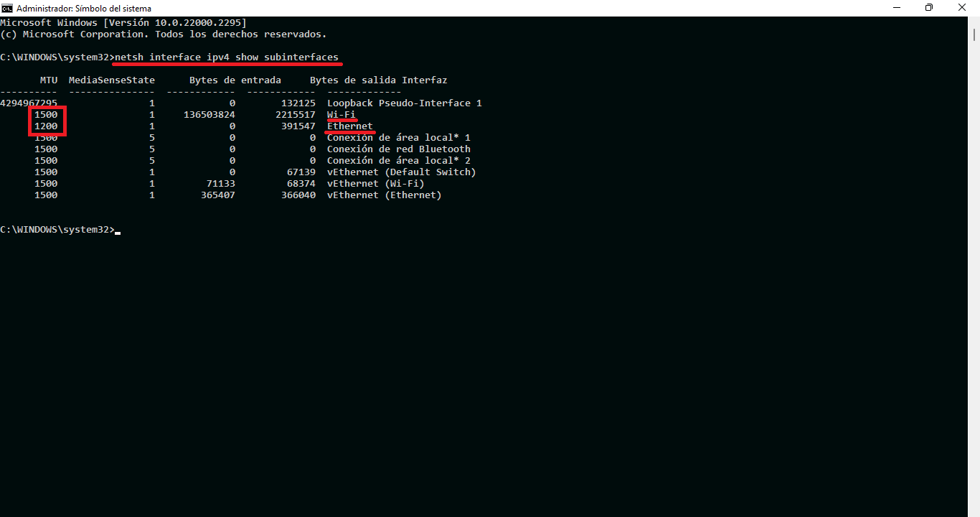The height and width of the screenshot is (517, 980).
Task: Click the 'Wi-Fi' interface name
Action: pyautogui.click(x=341, y=114)
